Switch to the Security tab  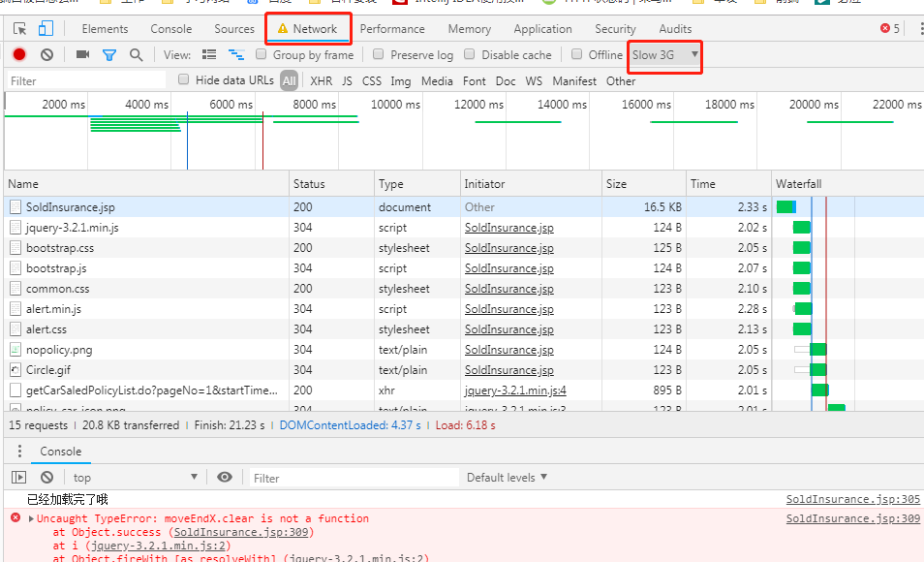[x=615, y=29]
